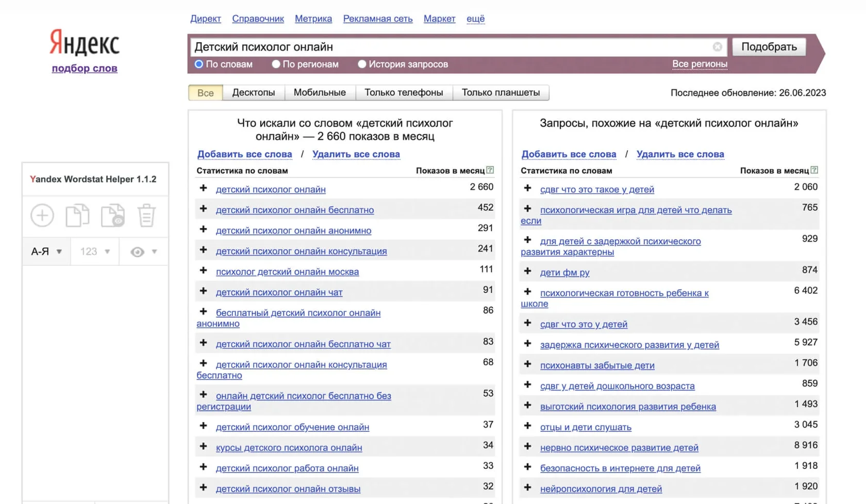Add 'детский психолог онлайн' with its plus icon

pos(204,189)
